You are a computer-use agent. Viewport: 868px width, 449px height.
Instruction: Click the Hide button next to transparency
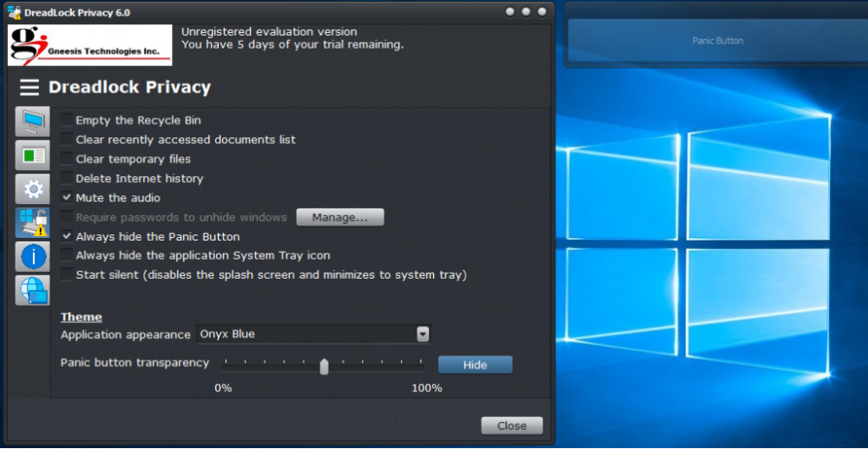pos(475,365)
